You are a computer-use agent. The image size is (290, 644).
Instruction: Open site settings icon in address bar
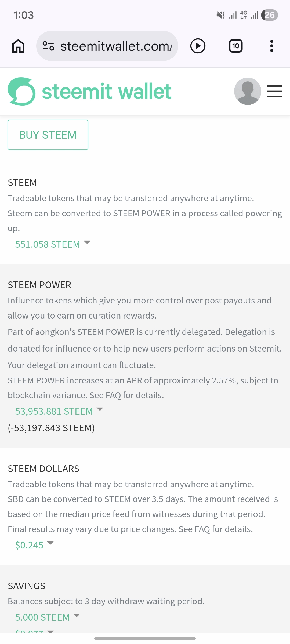click(x=48, y=46)
